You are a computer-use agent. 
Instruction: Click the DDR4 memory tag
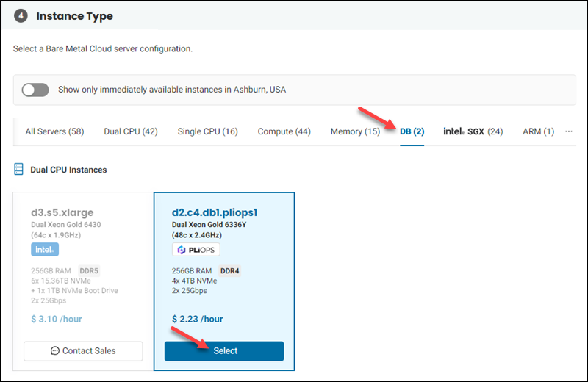click(230, 270)
